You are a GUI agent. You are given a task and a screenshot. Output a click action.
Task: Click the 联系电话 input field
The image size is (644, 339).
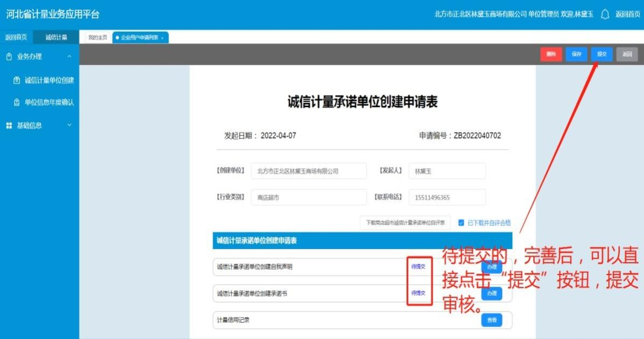coord(447,197)
